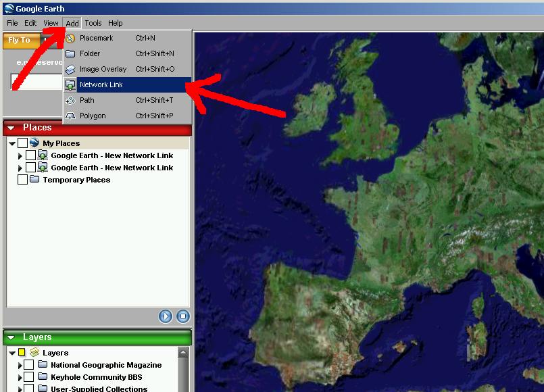Image resolution: width=544 pixels, height=392 pixels.
Task: Enable National Geographic Magazine layer checkbox
Action: pos(29,364)
